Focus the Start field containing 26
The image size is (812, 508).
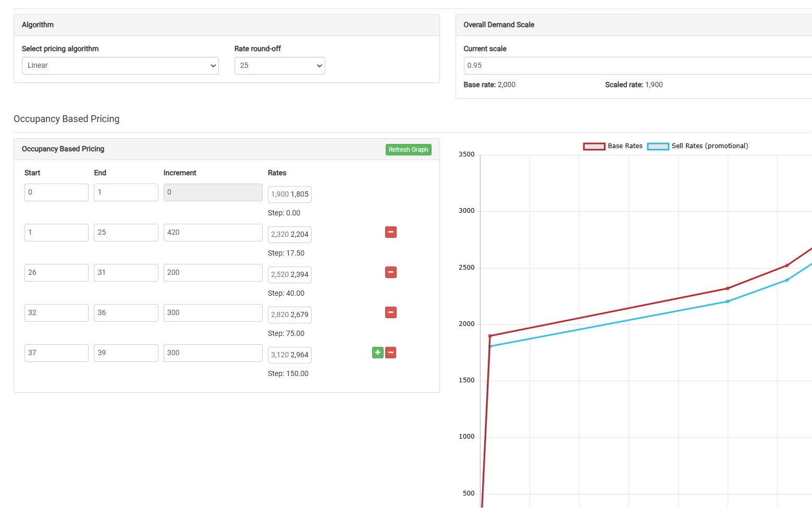click(x=56, y=273)
